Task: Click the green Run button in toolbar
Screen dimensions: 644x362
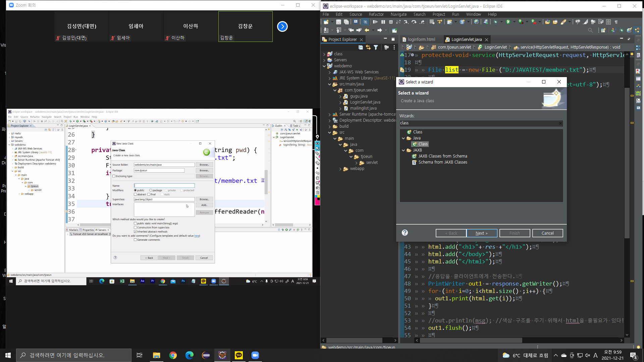Action: (x=508, y=22)
